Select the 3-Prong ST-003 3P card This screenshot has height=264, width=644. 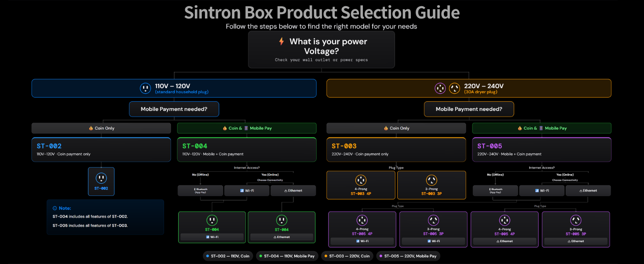[x=432, y=185]
